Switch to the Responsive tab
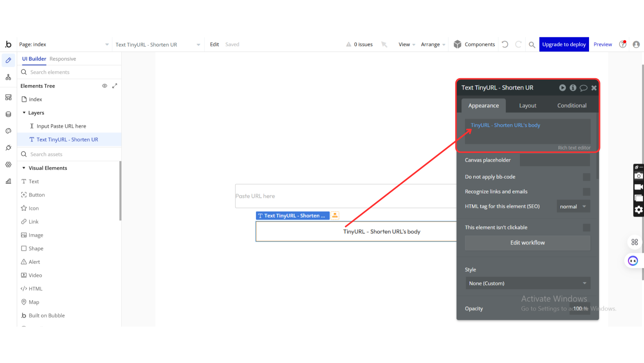This screenshot has height=363, width=644. pos(63,59)
